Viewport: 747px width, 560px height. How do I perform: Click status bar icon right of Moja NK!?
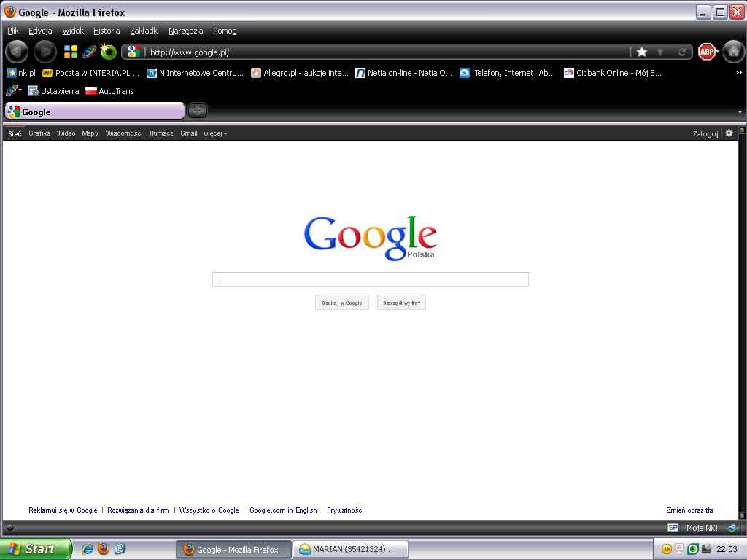pyautogui.click(x=732, y=527)
